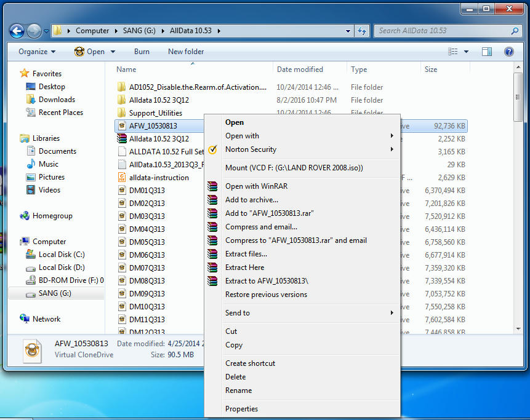Select the WinRAR icon beside Extract Here
This screenshot has height=420, width=530.
pyautogui.click(x=212, y=267)
